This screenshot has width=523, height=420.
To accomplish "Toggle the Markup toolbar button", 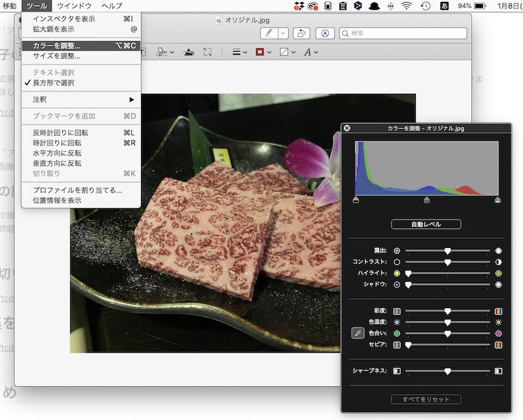I will tap(324, 33).
